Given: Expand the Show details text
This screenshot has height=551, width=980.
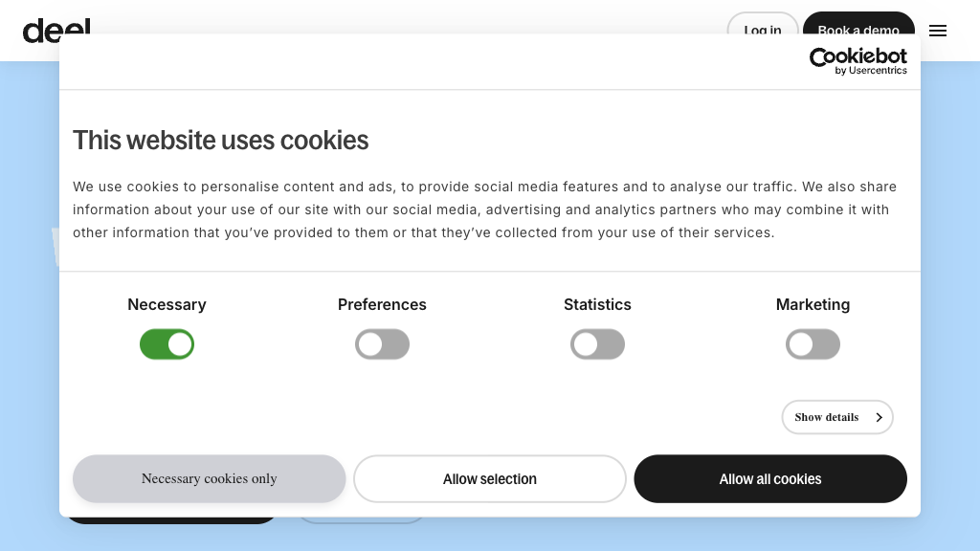Looking at the screenshot, I should click(x=826, y=417).
